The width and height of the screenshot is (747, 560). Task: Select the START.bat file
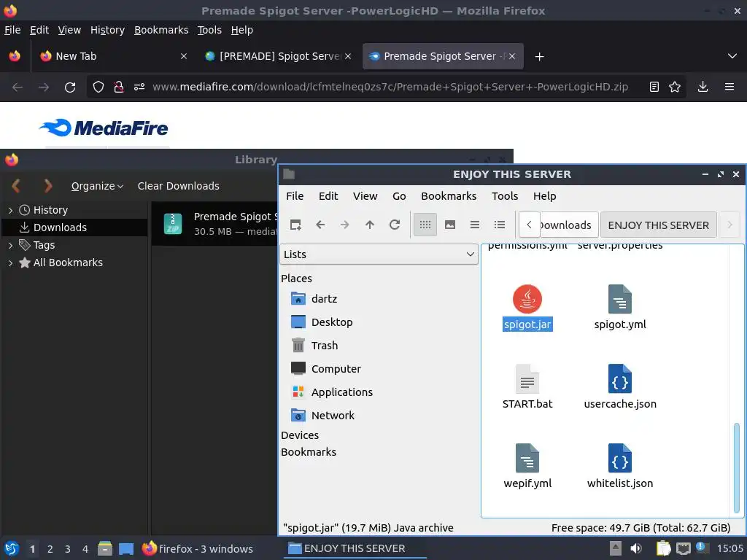point(527,386)
